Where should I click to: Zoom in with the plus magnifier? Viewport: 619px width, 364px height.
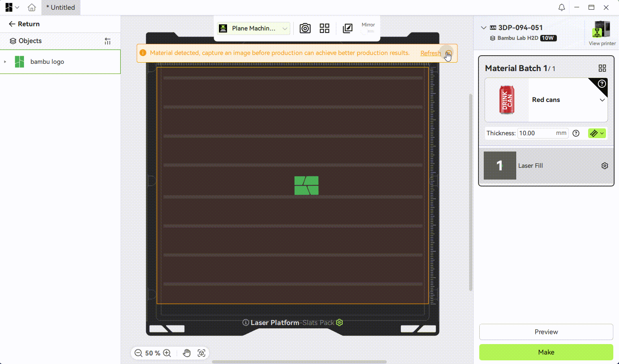(167, 353)
